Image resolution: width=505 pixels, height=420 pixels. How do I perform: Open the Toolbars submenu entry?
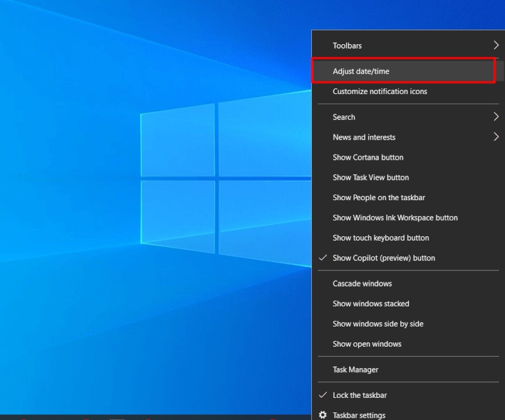(408, 45)
